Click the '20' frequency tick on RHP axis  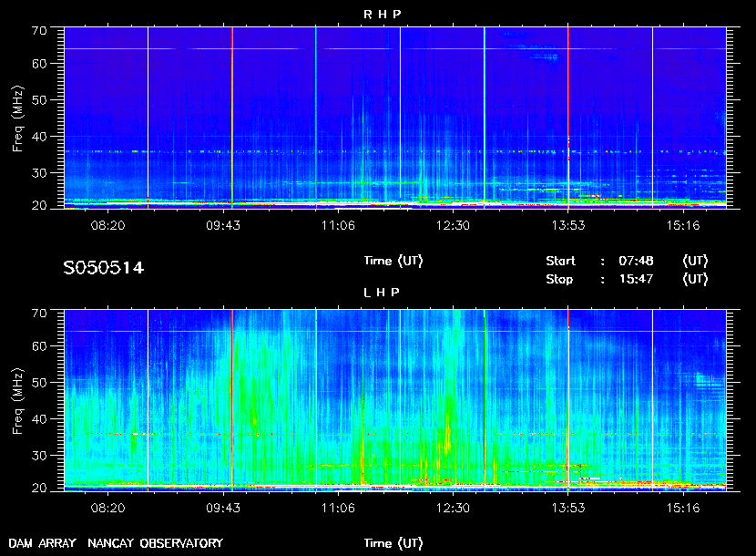(39, 205)
